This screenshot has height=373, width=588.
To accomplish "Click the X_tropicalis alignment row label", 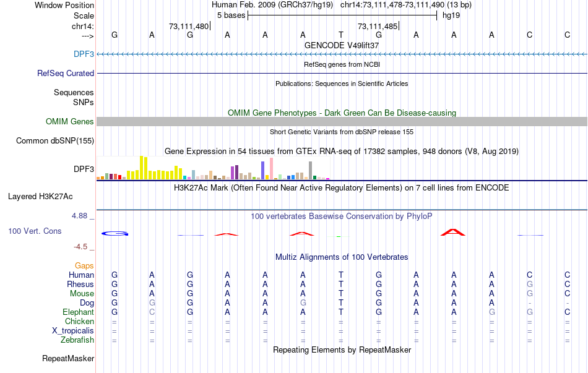I will pos(73,331).
